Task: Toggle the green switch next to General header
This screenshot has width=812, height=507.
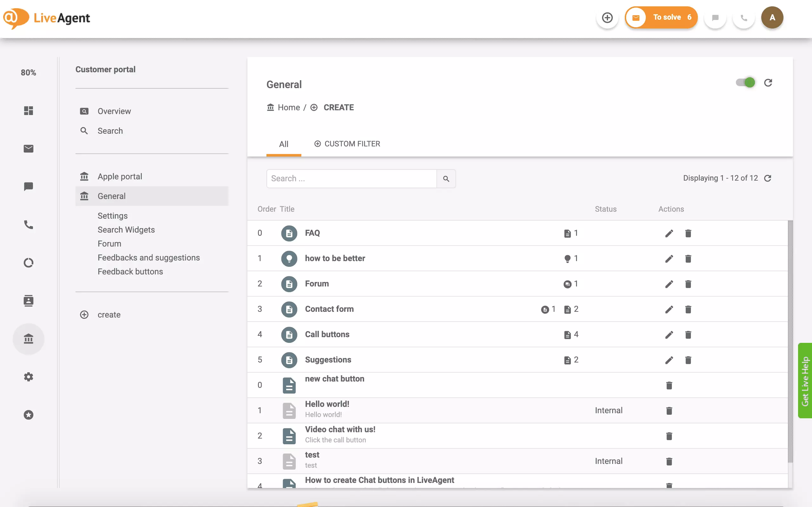Action: [745, 82]
